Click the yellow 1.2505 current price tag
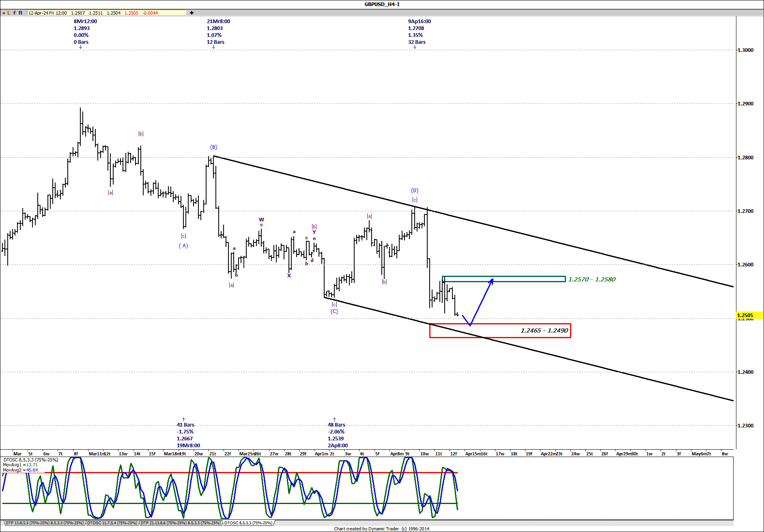This screenshot has width=764, height=532. click(x=750, y=315)
